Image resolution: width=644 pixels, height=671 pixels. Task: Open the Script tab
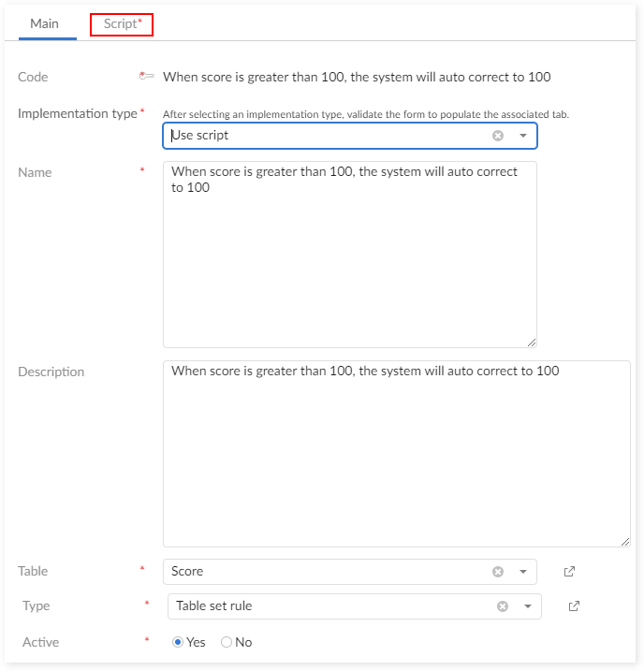(x=122, y=24)
